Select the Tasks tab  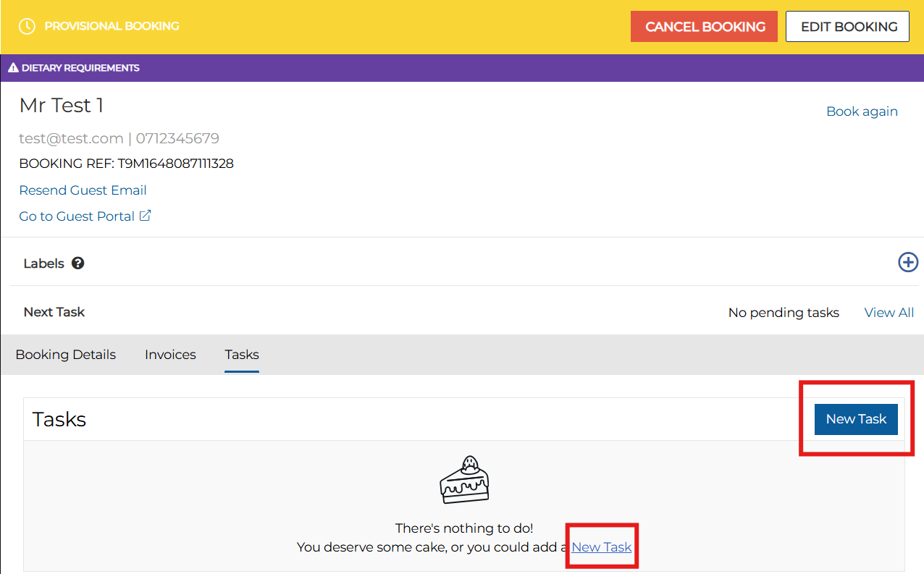(x=242, y=355)
